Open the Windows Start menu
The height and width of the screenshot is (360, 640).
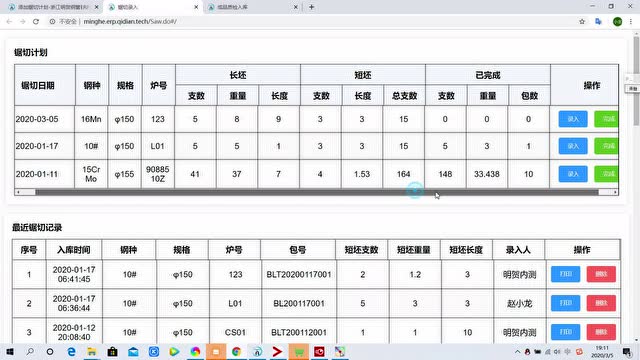10,352
